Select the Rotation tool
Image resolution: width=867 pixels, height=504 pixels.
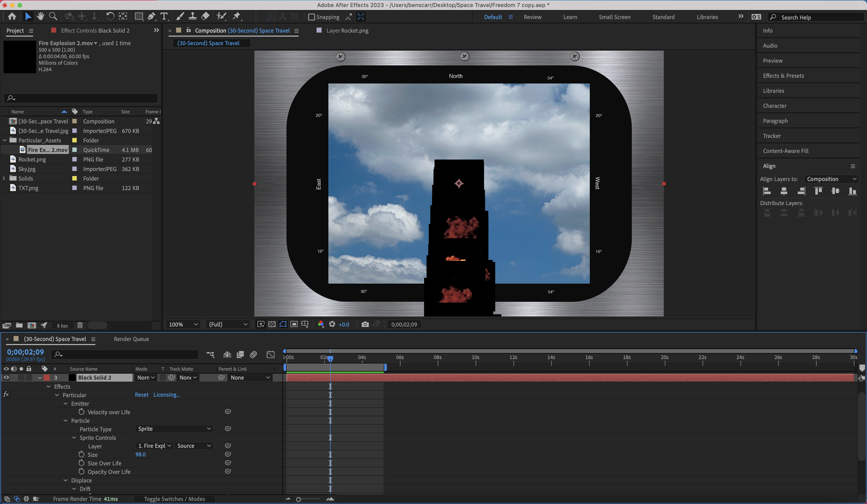110,16
